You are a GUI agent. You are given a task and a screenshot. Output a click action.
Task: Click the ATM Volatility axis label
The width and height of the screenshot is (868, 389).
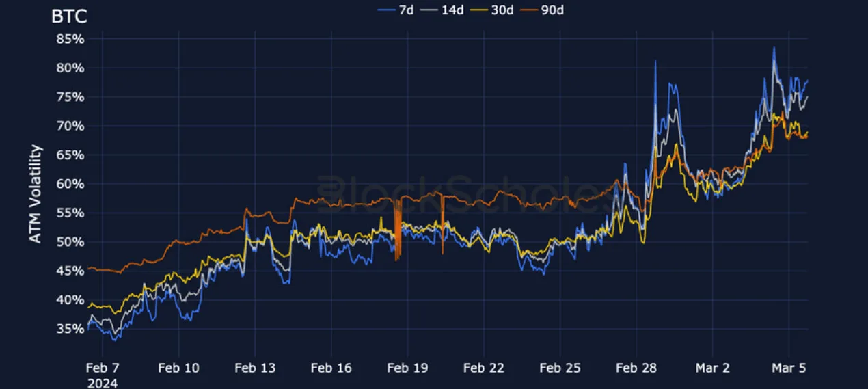coord(36,193)
